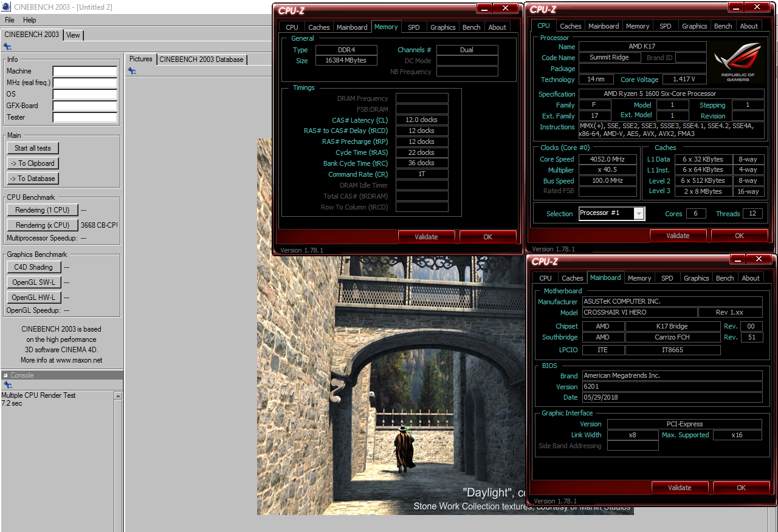The width and height of the screenshot is (778, 532).
Task: Open the File menu
Action: click(x=9, y=20)
